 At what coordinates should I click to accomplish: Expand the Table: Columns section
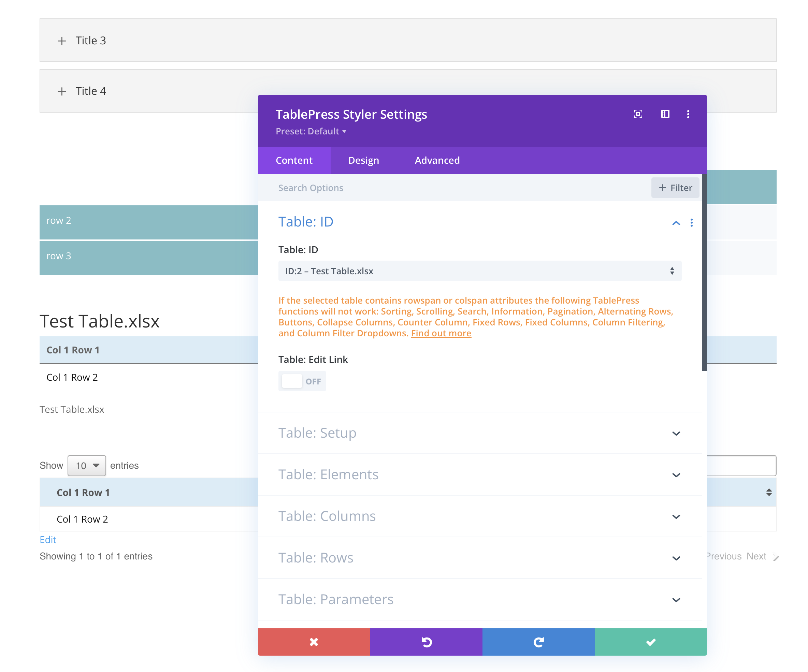coord(480,516)
